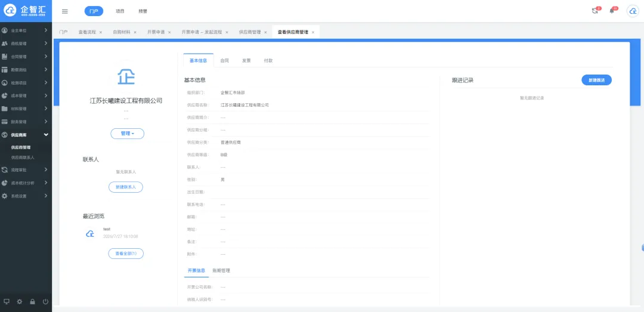644x312 pixels.
Task: Expand the 业主单位 chevron
Action: (x=46, y=30)
